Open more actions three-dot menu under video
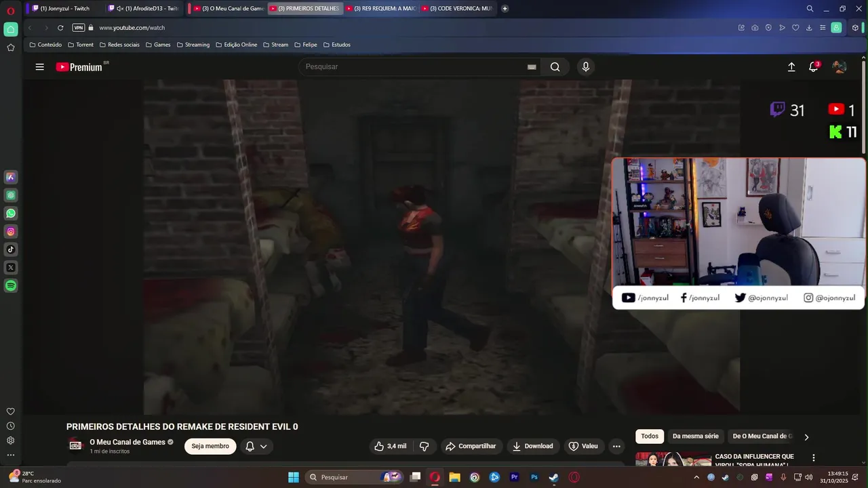The image size is (868, 488). tap(616, 446)
